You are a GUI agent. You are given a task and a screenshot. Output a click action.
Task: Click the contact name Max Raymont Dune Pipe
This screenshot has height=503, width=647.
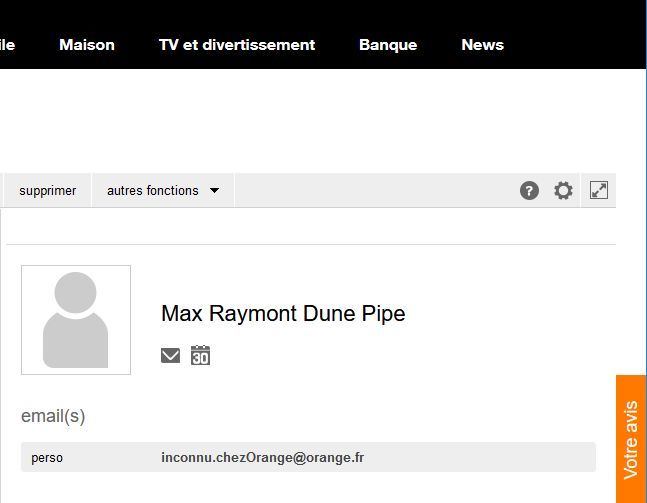click(x=283, y=313)
